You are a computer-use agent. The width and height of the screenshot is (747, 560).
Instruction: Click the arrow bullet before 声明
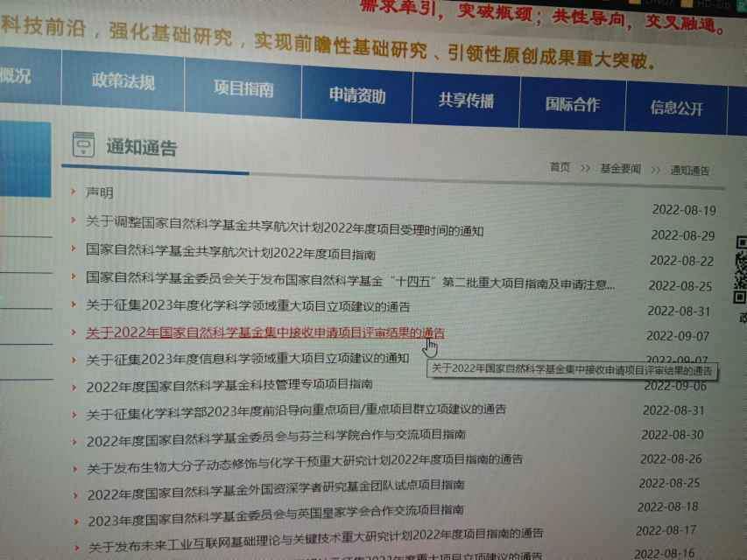74,192
